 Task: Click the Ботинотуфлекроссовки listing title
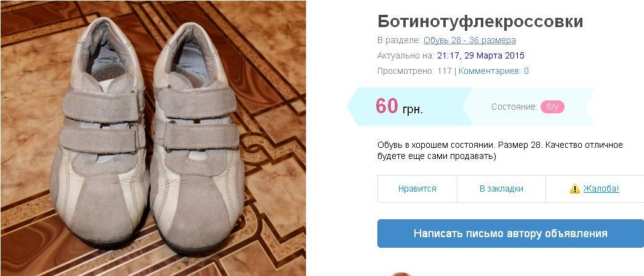point(480,22)
